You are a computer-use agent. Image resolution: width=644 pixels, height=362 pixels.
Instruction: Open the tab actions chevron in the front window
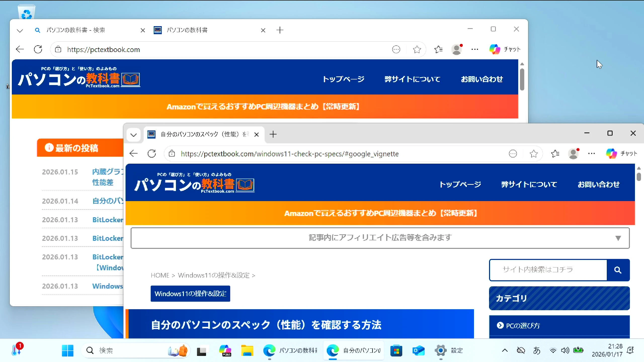pyautogui.click(x=134, y=134)
